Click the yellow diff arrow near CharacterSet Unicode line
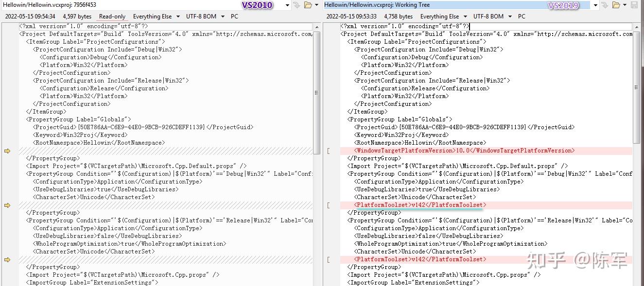 pos(7,204)
